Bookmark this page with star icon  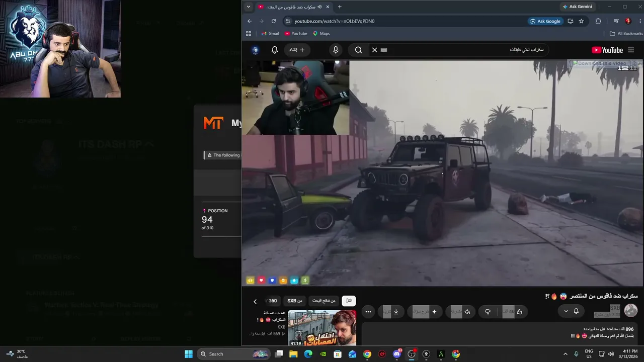point(581,21)
